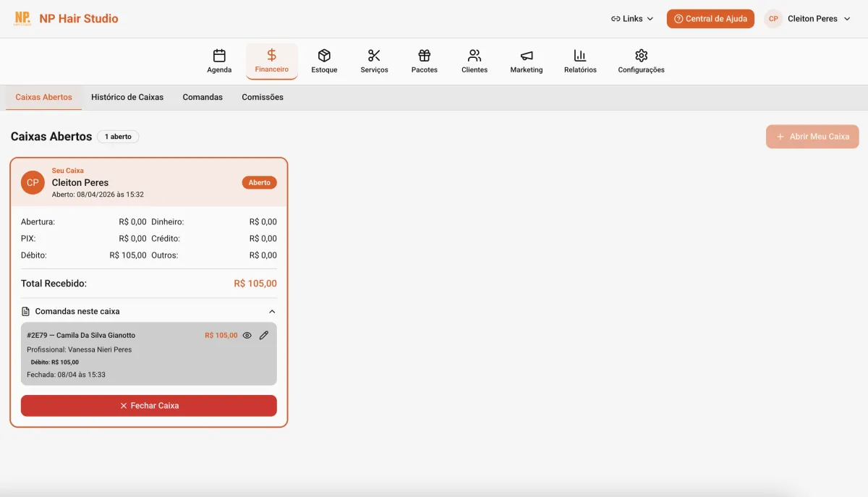
Task: Open the Configurações gear icon
Action: [x=640, y=55]
